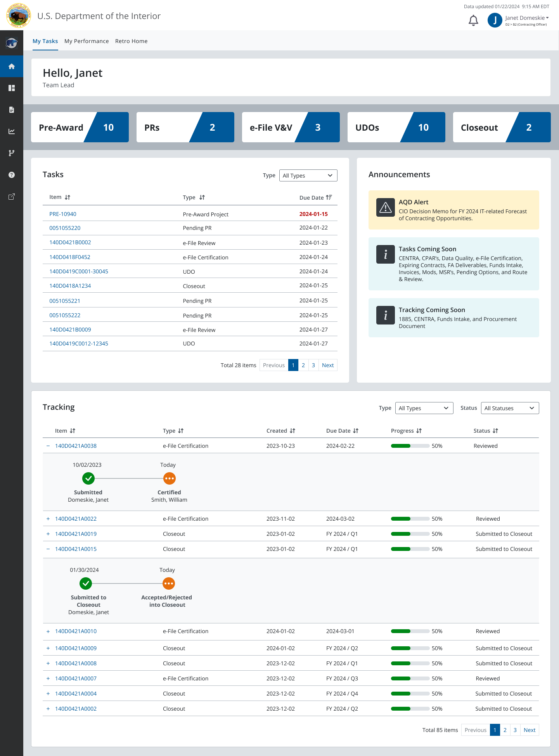The height and width of the screenshot is (756, 559).
Task: Click orange Accepted/Rejected into Closeout marker
Action: coord(168,583)
